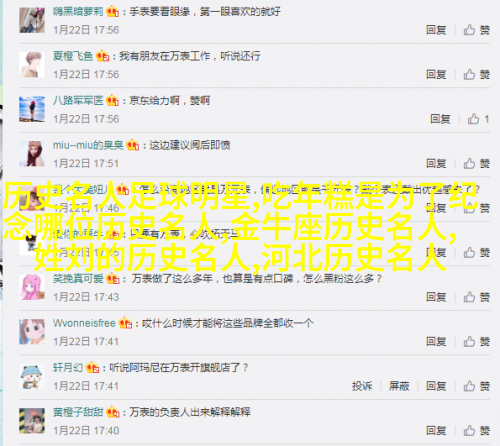Open the 八路军军医 user profile name
This screenshot has height=446, width=500.
(x=78, y=100)
